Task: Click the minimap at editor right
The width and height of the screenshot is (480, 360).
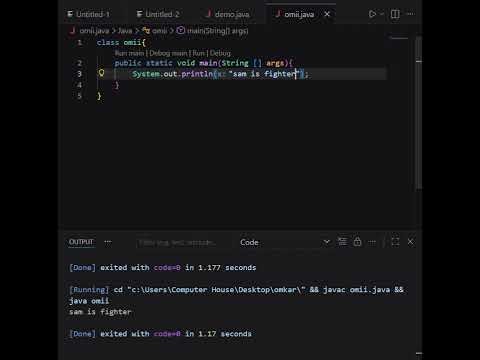Action: click(399, 39)
